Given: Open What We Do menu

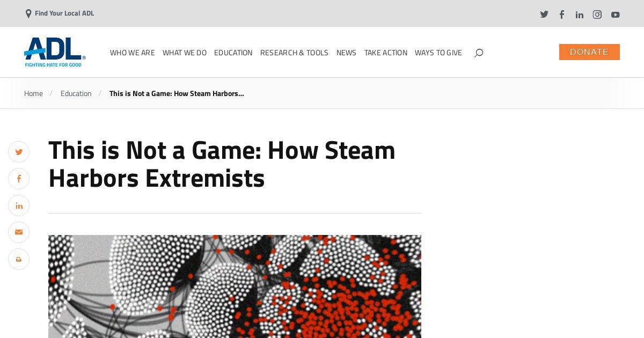Looking at the screenshot, I should [185, 53].
